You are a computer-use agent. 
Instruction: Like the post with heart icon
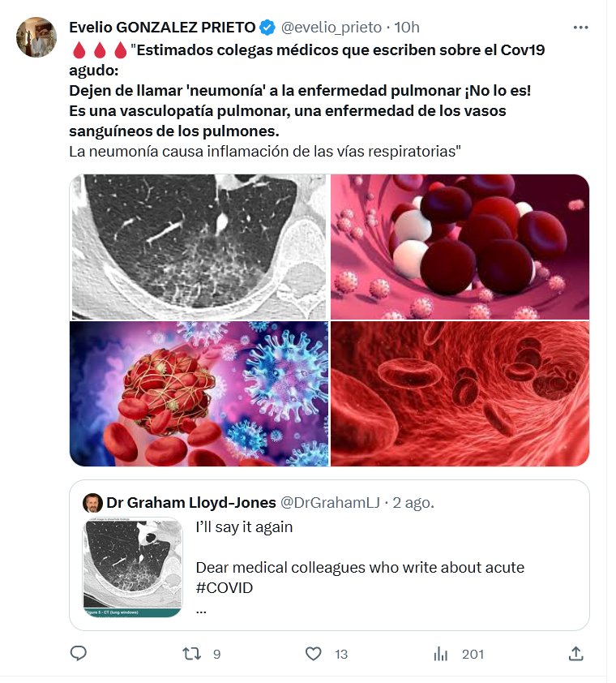coord(314,653)
